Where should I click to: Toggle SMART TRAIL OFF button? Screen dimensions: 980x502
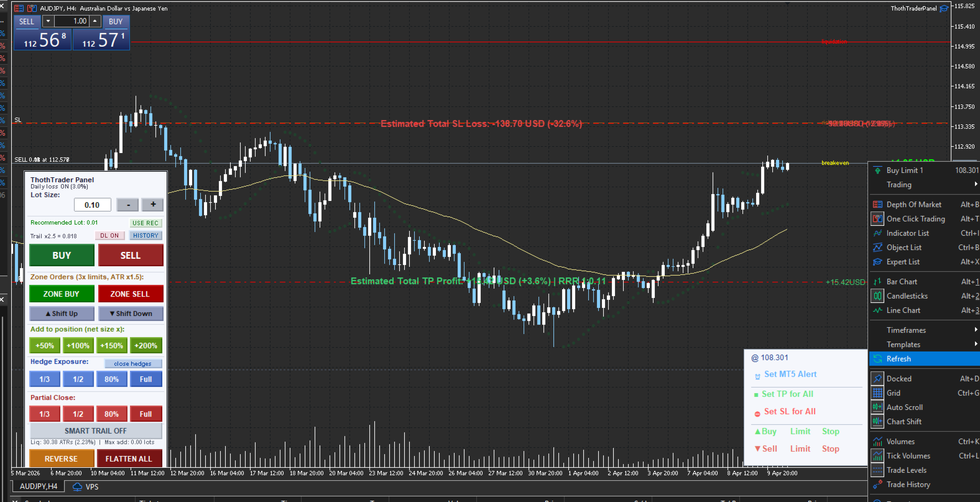click(x=96, y=430)
